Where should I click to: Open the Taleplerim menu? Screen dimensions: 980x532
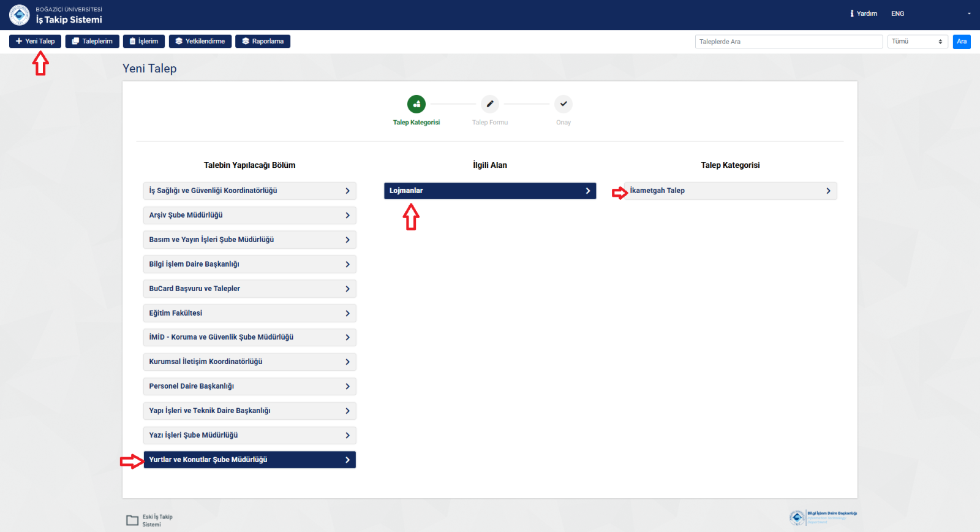[x=92, y=41]
